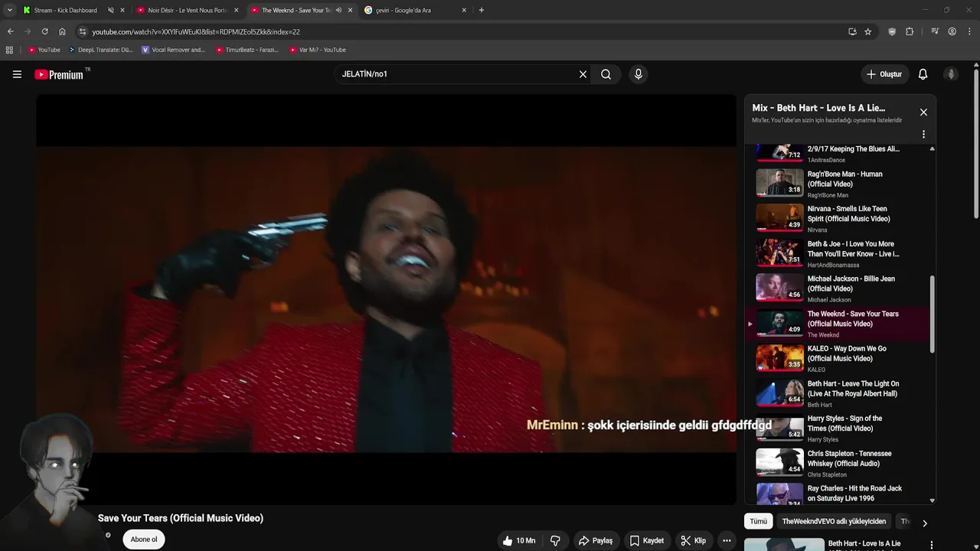The width and height of the screenshot is (980, 551).
Task: Play Michael Jackson - Billie Jean
Action: (839, 289)
